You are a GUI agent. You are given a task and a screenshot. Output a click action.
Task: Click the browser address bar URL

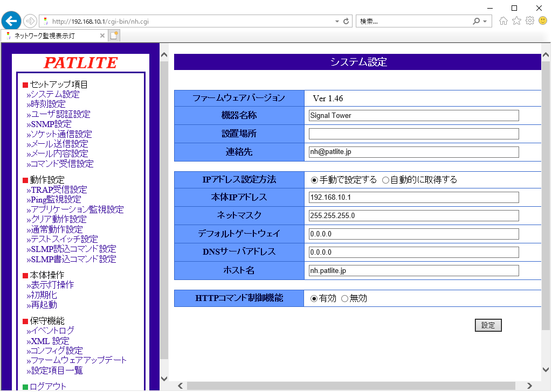tap(100, 22)
